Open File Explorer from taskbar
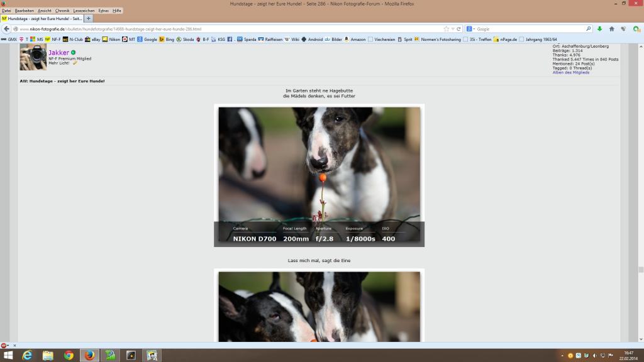Screen dimensions: 644x362 (48, 356)
